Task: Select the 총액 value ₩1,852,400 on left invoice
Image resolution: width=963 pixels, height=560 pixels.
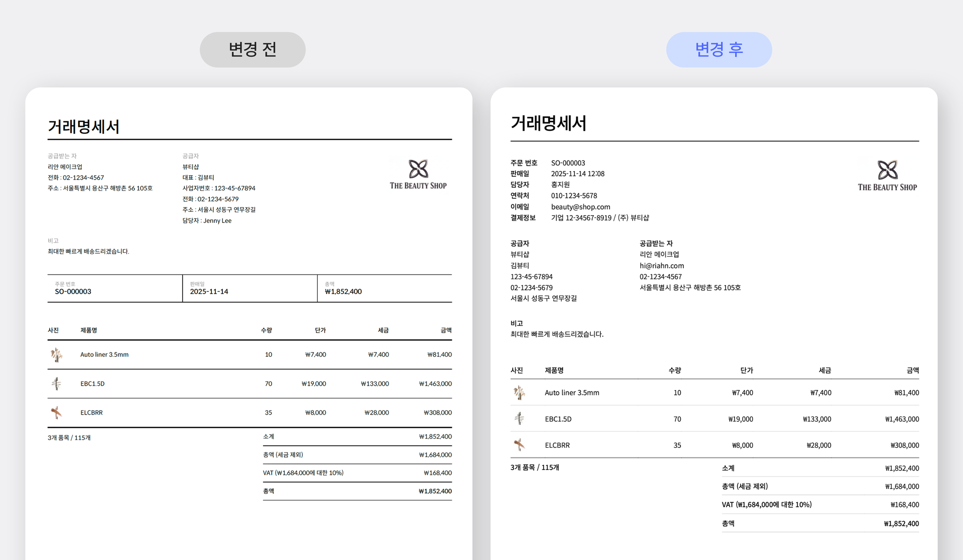Action: tap(343, 291)
